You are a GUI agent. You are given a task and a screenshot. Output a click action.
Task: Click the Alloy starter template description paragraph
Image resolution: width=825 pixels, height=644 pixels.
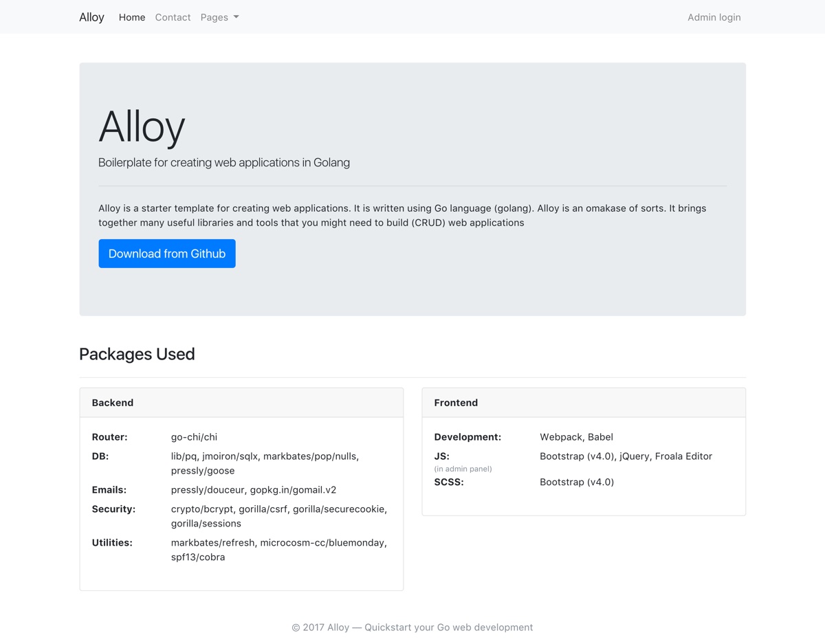(x=402, y=215)
